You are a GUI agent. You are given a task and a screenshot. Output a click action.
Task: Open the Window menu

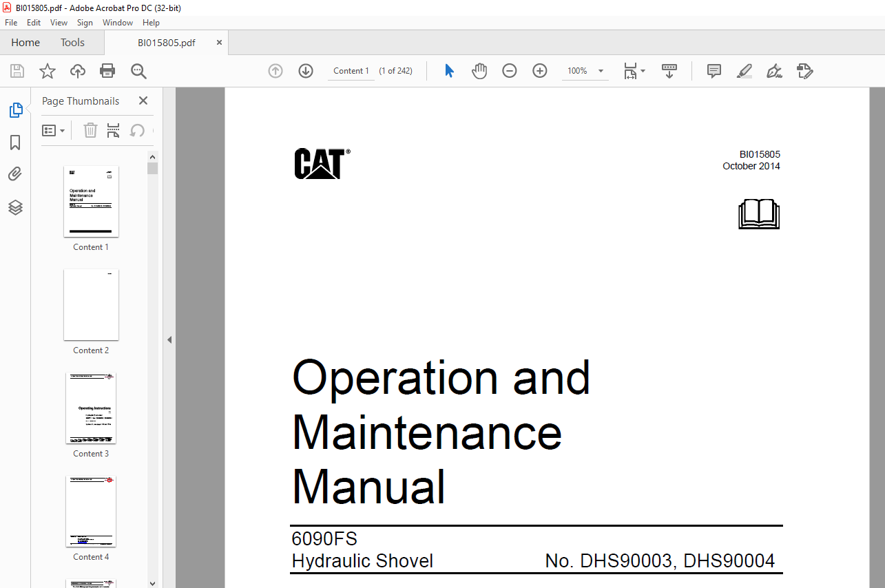[x=118, y=23]
